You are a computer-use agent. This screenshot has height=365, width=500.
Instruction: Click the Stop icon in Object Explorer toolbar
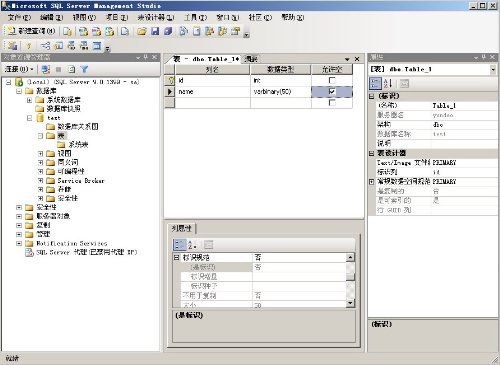pyautogui.click(x=59, y=69)
